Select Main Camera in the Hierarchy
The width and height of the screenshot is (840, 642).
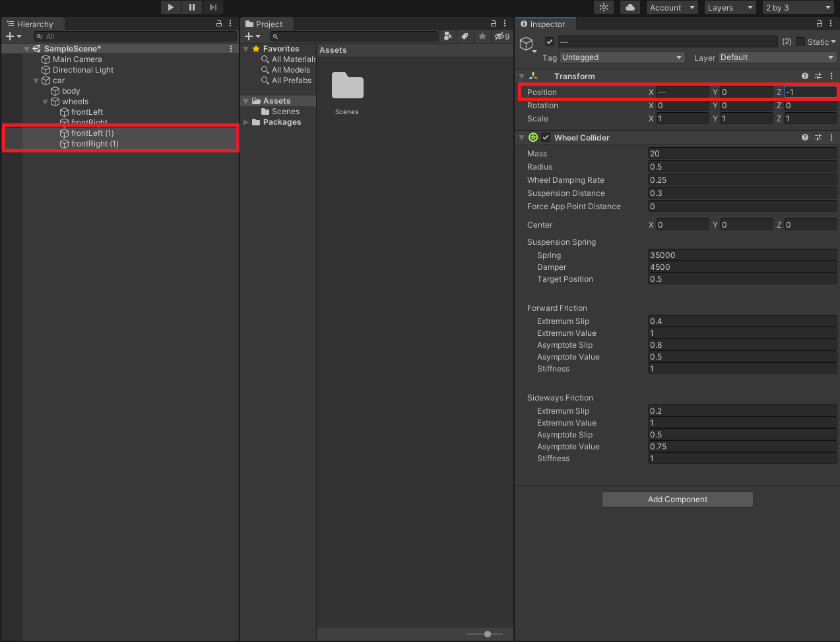[x=77, y=59]
